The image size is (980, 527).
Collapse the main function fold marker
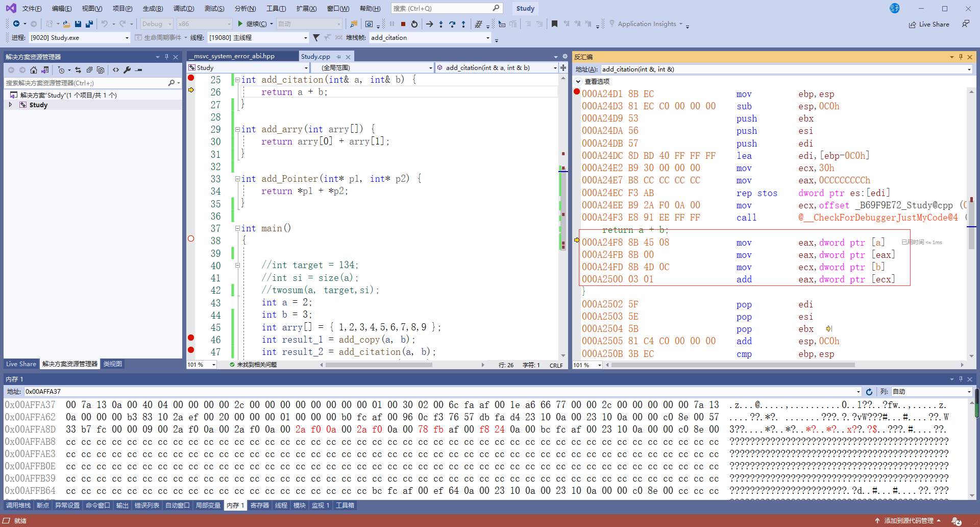point(237,228)
